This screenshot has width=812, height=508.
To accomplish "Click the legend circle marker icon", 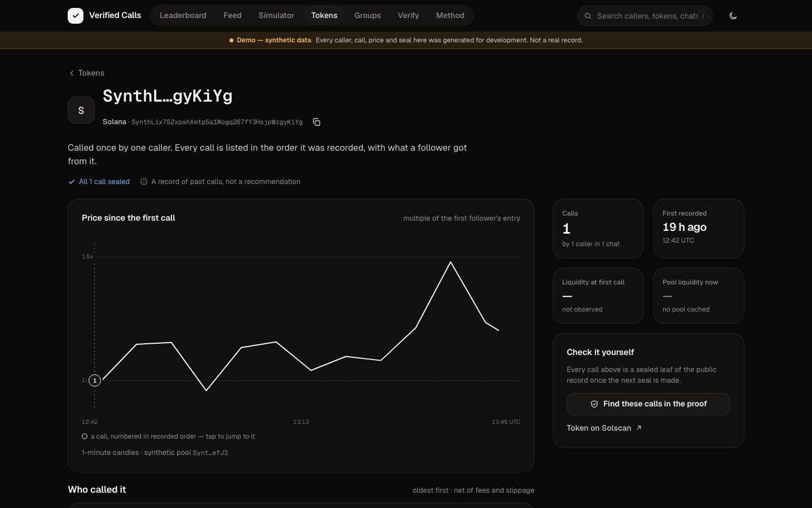I will tap(85, 436).
